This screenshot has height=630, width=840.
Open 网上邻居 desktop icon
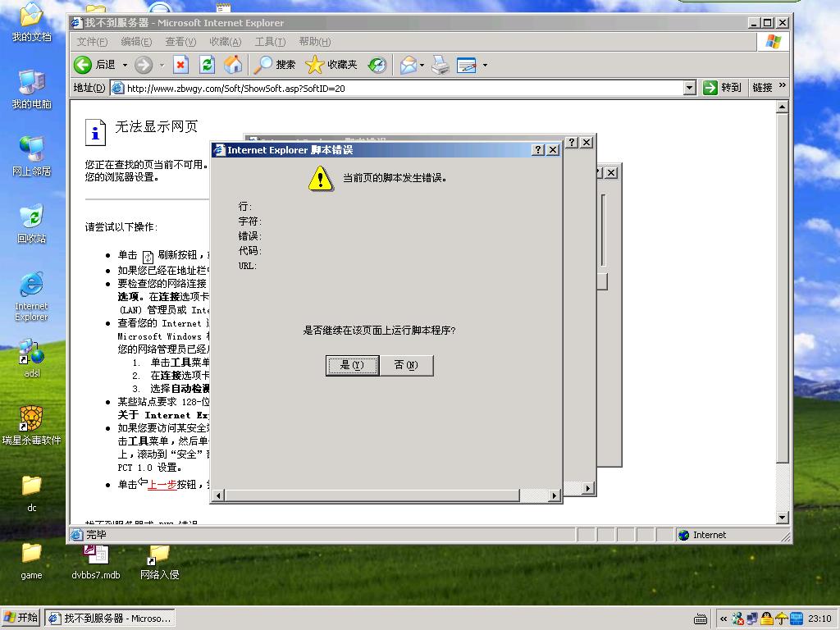(32, 157)
